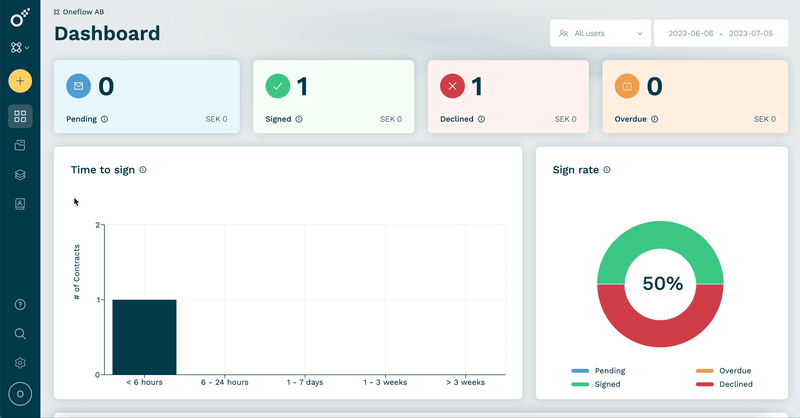Click the green Signed segment of the donut chart

(x=660, y=235)
